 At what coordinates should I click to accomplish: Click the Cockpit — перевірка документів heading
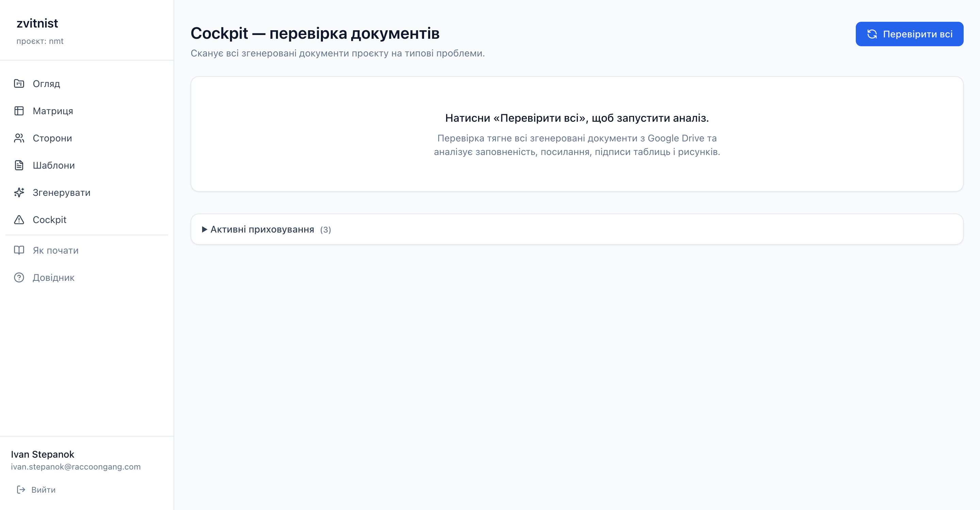[x=315, y=33]
